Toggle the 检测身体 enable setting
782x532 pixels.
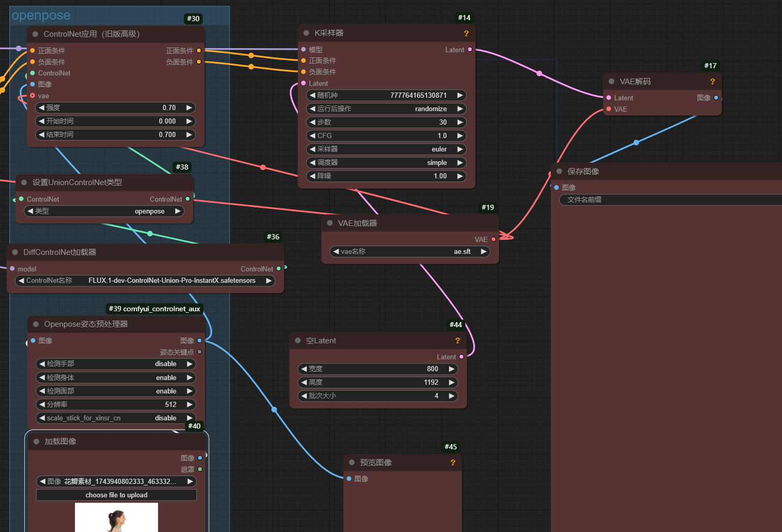point(116,377)
